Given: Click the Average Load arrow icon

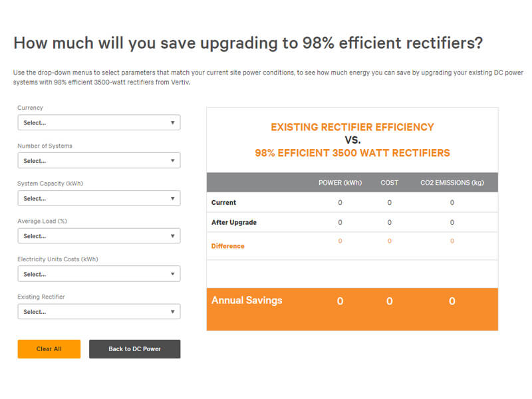Looking at the screenshot, I should coord(173,236).
